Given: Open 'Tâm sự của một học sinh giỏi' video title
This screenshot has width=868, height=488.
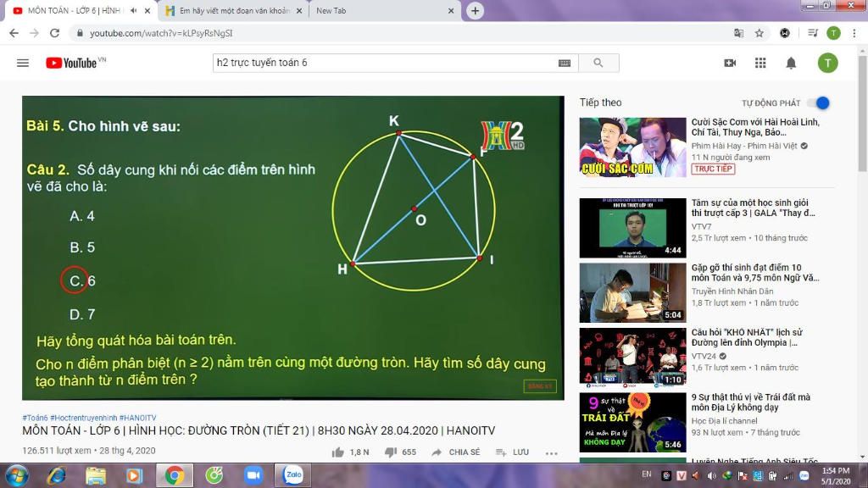Looking at the screenshot, I should click(x=753, y=208).
